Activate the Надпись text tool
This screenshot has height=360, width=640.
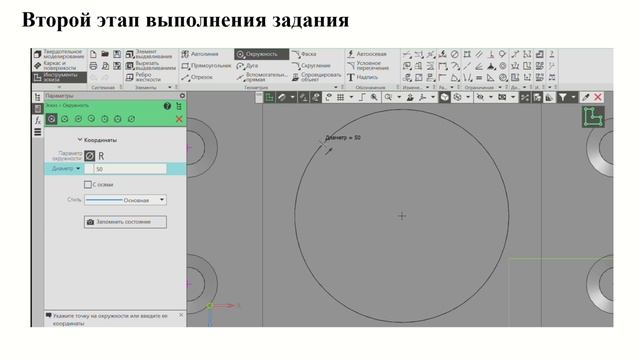coord(362,77)
